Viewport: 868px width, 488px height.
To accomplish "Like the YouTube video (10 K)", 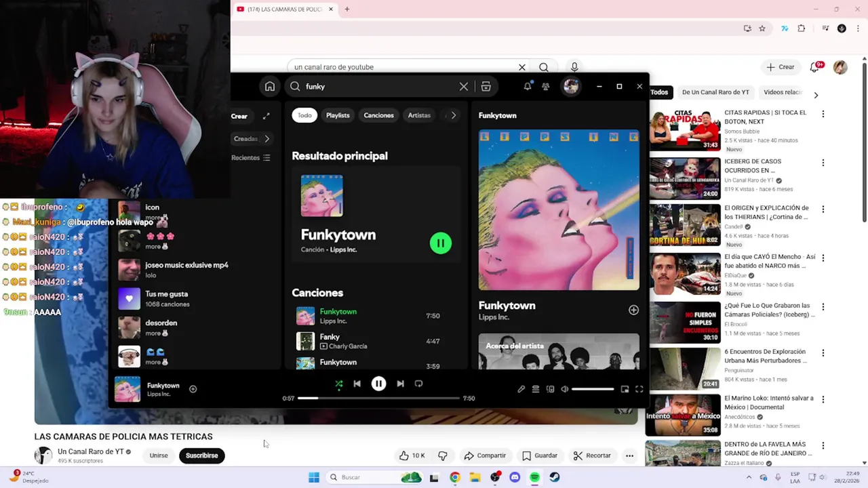I will point(412,455).
